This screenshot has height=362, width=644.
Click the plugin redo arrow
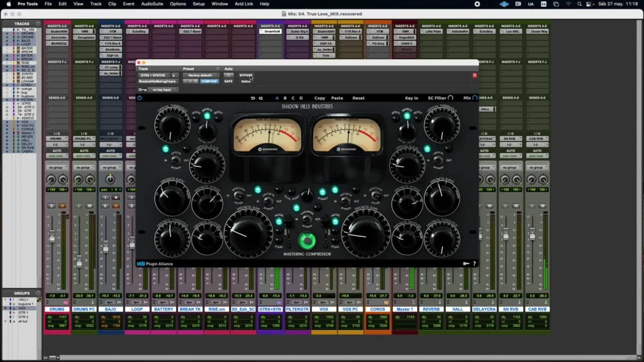coord(261,98)
